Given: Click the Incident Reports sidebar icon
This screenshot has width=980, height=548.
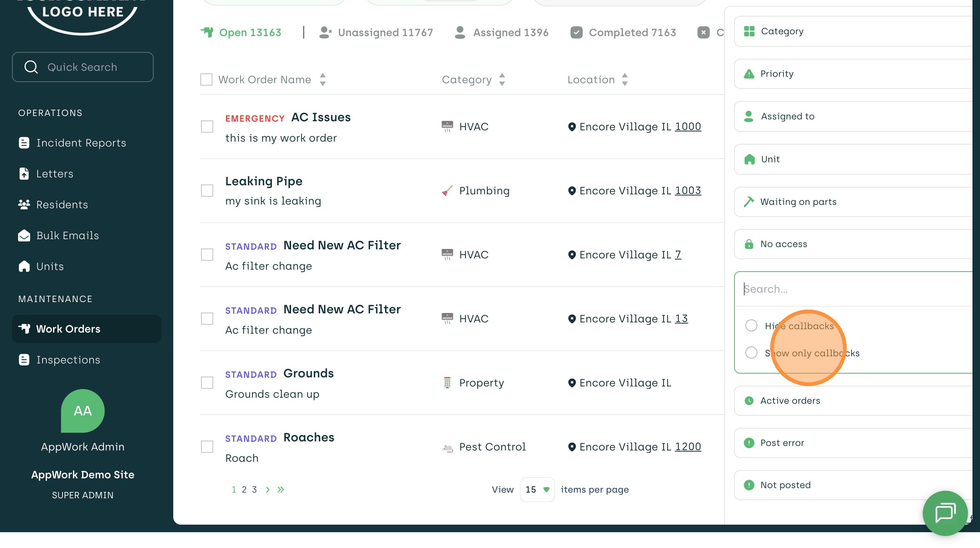Looking at the screenshot, I should click(x=24, y=143).
